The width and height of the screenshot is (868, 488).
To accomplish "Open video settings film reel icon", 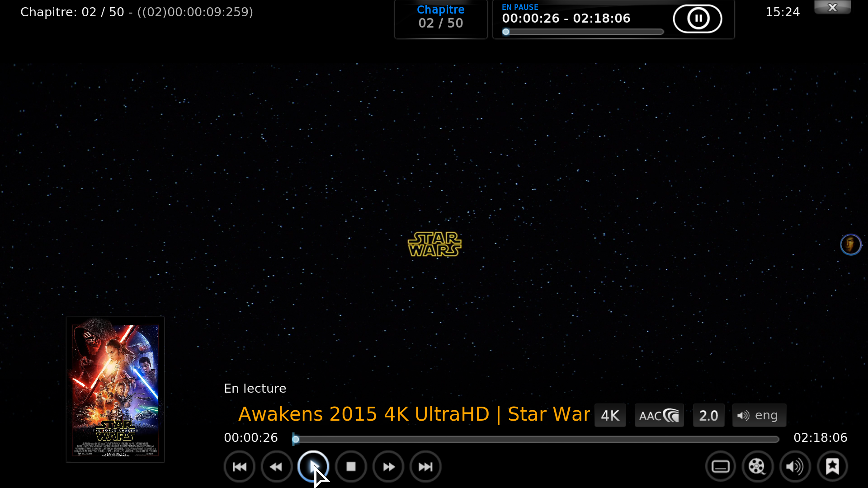I will pos(757,467).
